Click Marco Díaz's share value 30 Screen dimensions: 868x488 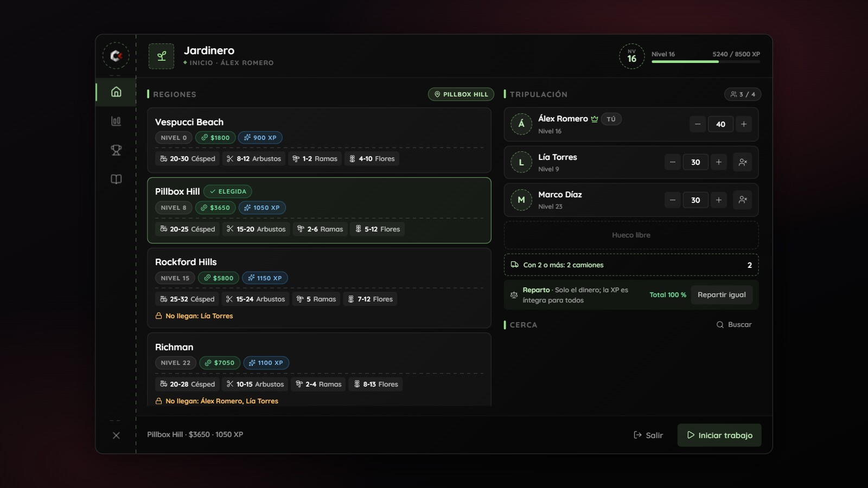point(695,200)
